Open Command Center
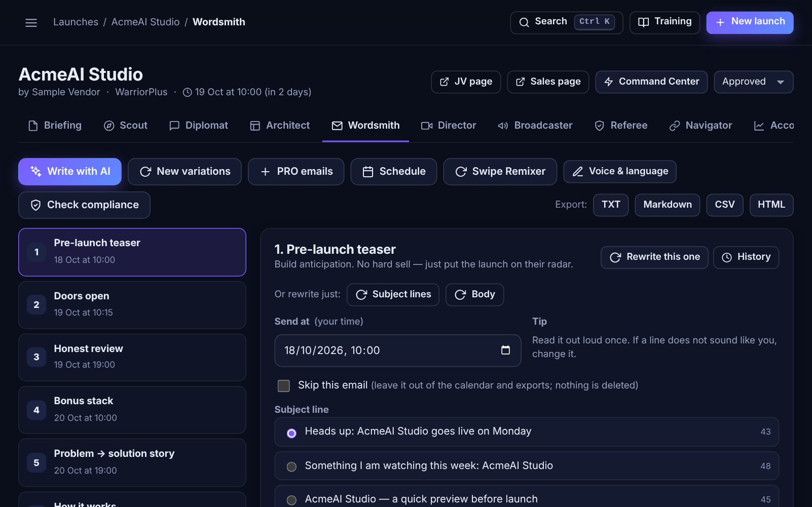This screenshot has width=812, height=507. (x=651, y=82)
